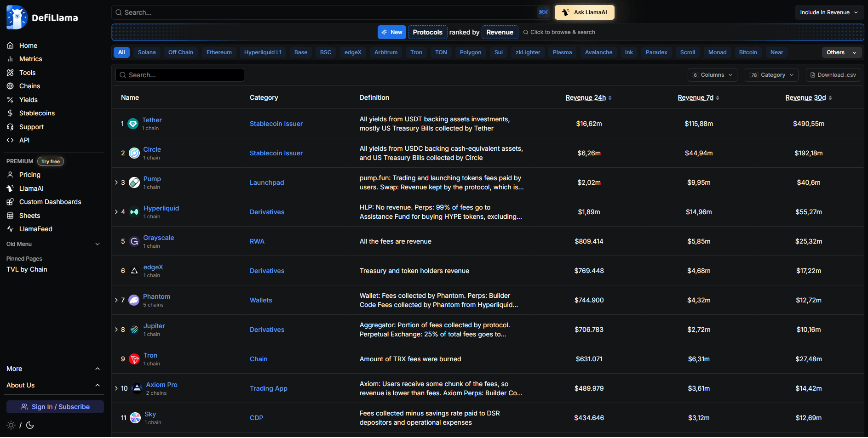Click the DefiLlama logo icon

click(17, 17)
